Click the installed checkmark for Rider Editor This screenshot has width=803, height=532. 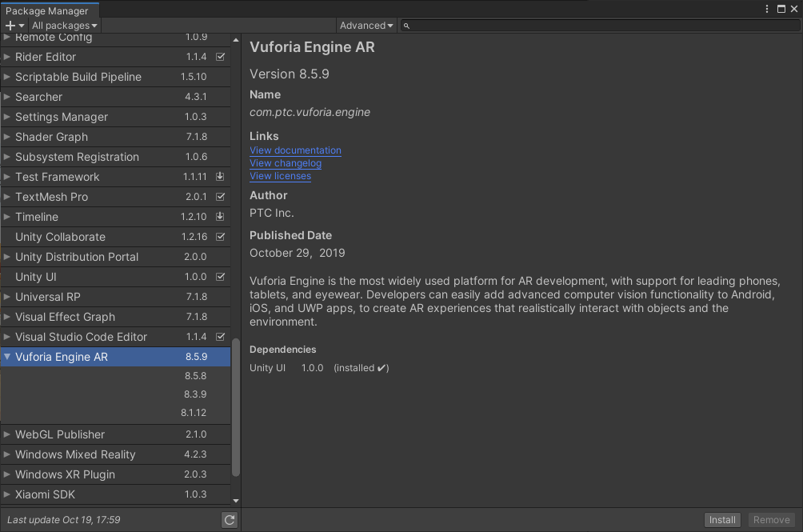(x=220, y=57)
